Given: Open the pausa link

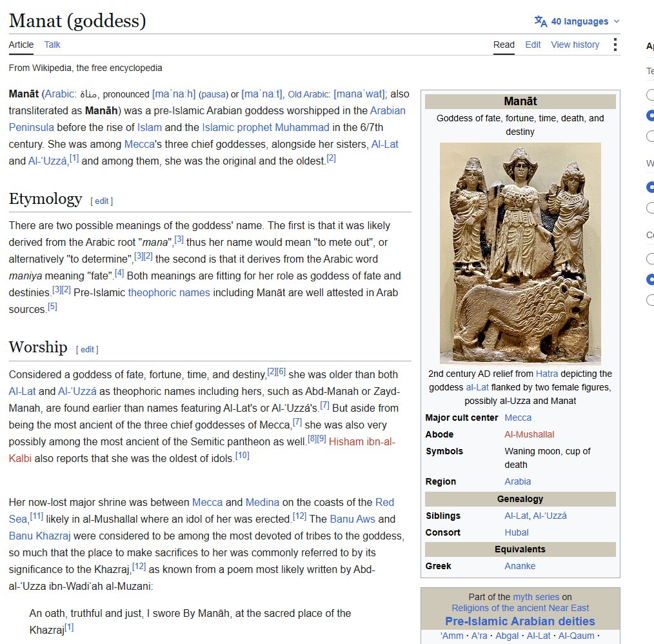Looking at the screenshot, I should [213, 94].
